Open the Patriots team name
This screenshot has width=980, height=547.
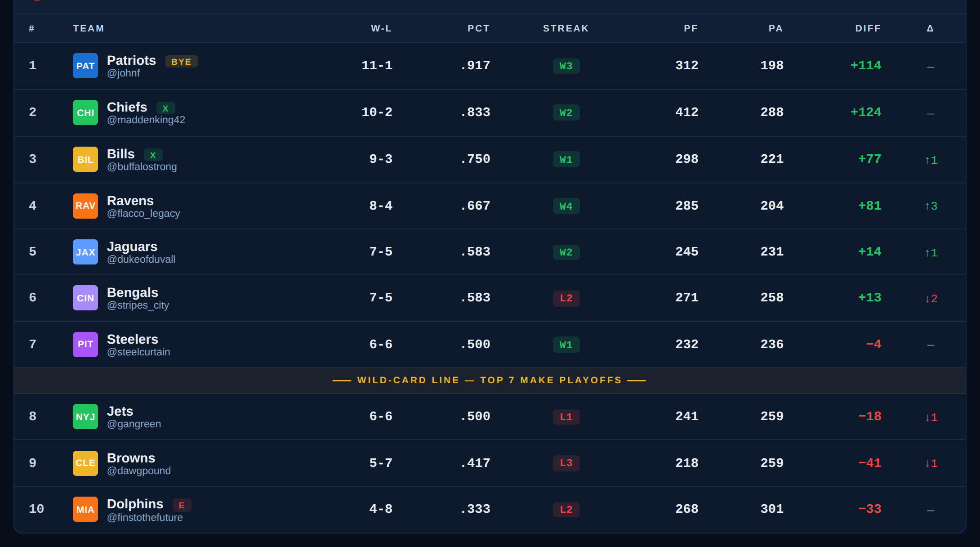click(x=131, y=60)
